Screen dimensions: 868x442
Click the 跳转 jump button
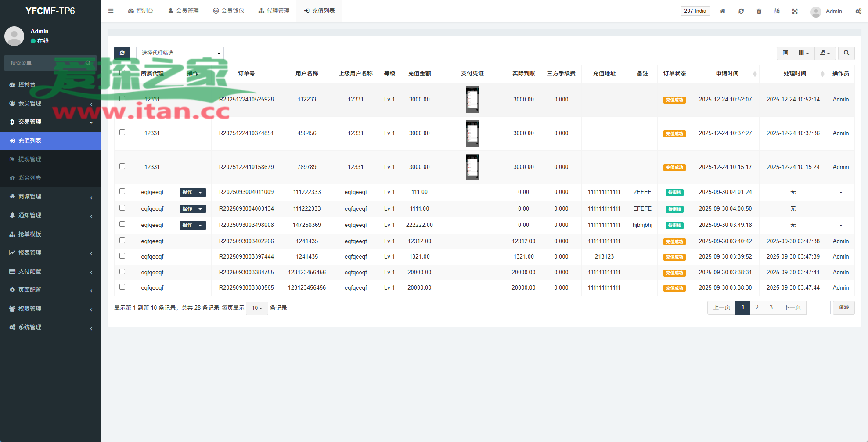(843, 308)
